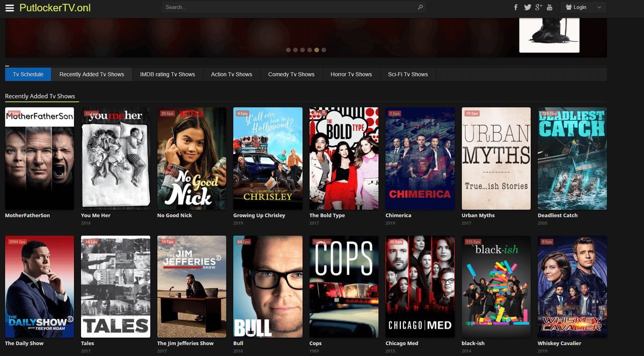Open the MotherFatherSon poster
Viewport: 644px width, 356px height.
coord(40,158)
